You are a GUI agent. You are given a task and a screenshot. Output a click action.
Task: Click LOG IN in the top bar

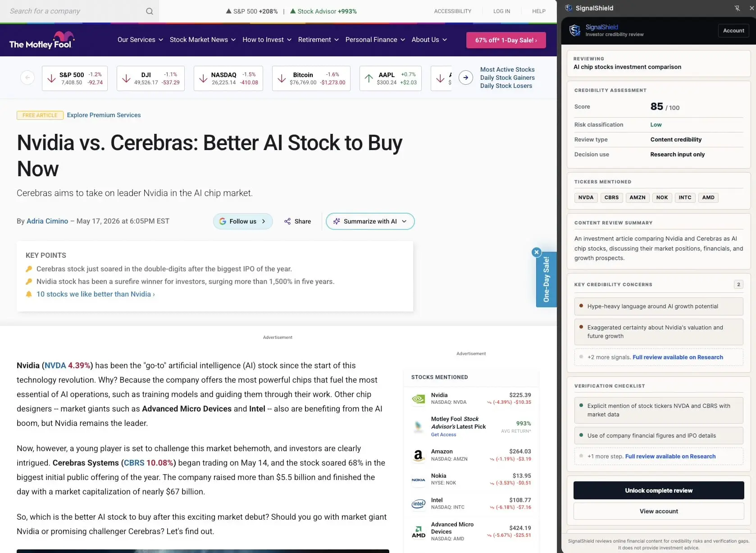pos(501,11)
